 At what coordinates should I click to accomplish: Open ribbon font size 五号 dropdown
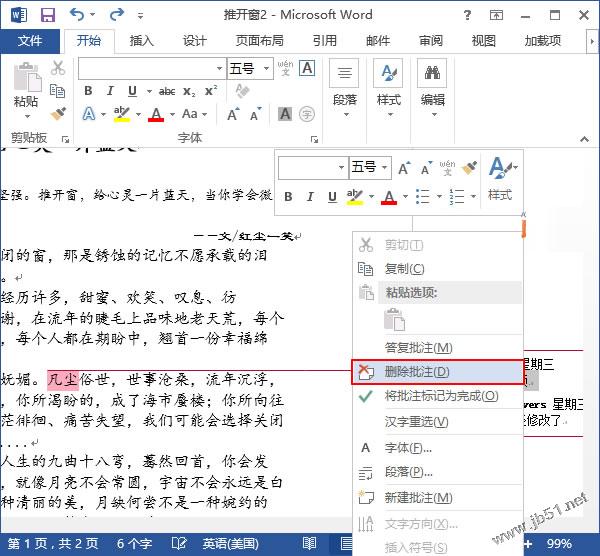point(266,68)
